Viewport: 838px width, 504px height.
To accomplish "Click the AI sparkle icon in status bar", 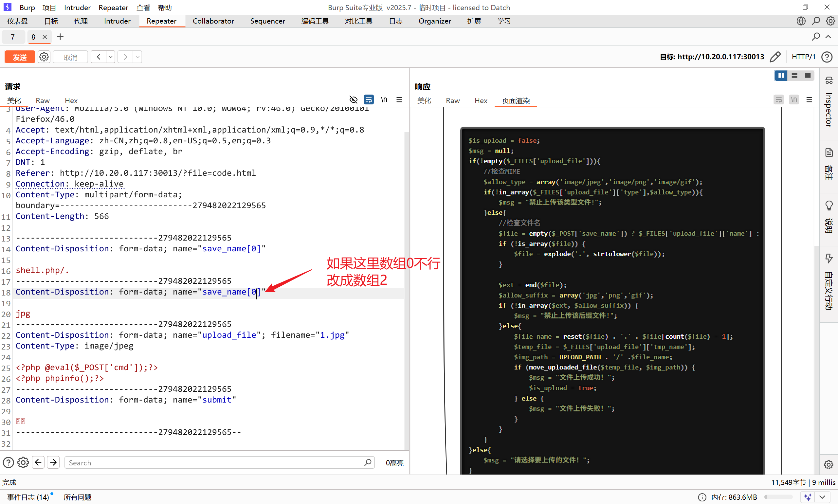I will click(808, 497).
